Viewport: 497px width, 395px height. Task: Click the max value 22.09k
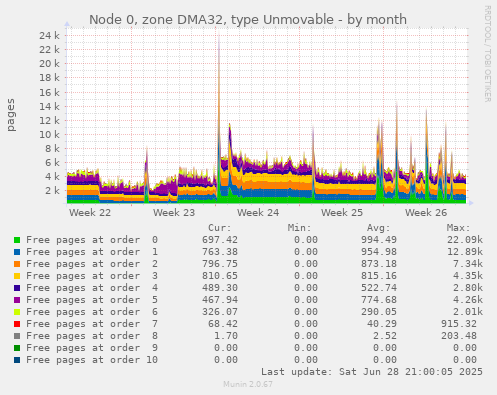pos(465,240)
